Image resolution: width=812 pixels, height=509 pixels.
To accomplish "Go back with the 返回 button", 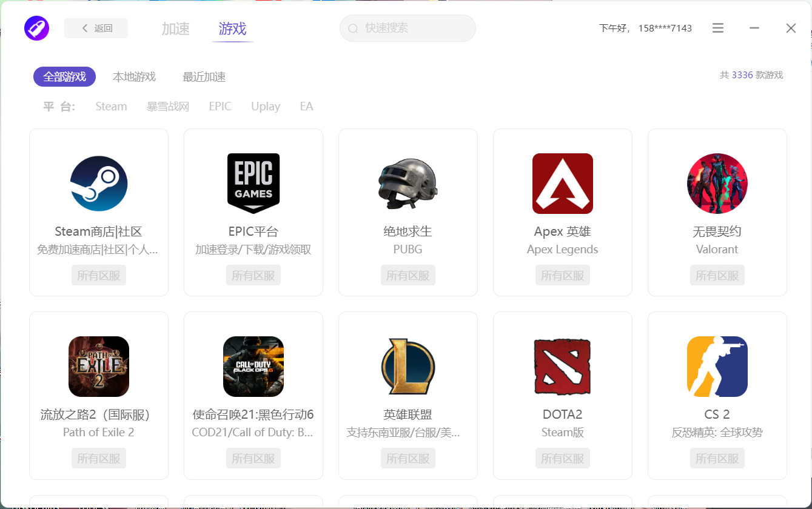I will (x=96, y=28).
